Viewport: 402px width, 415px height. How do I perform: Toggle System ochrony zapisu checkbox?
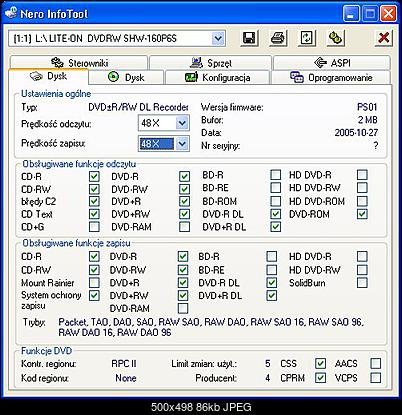pos(94,295)
